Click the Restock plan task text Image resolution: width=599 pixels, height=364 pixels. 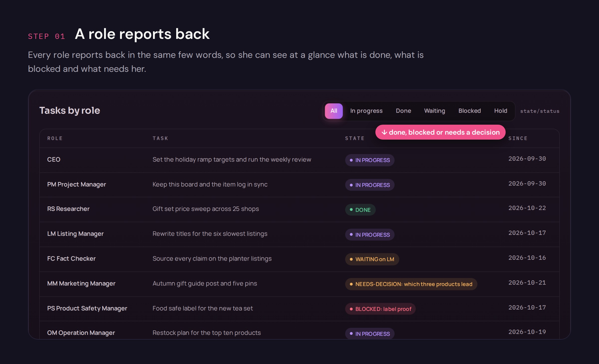point(207,333)
